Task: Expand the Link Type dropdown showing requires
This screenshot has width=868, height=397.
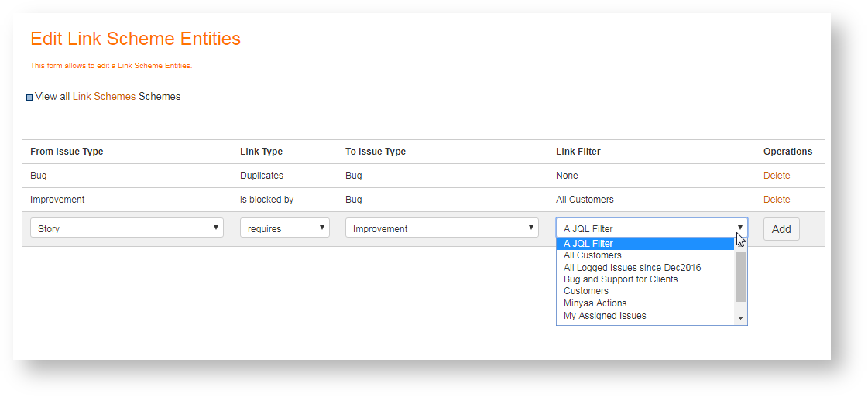Action: [x=284, y=228]
